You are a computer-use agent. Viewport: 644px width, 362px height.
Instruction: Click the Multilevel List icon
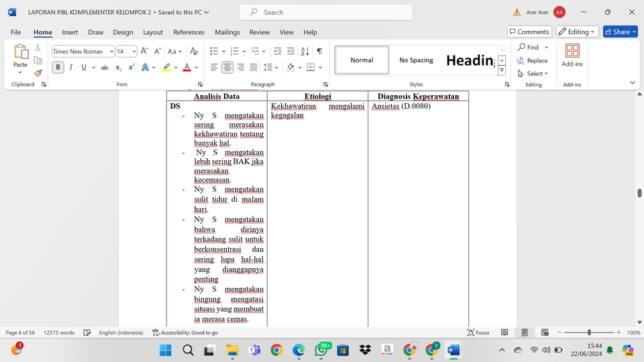pos(255,51)
